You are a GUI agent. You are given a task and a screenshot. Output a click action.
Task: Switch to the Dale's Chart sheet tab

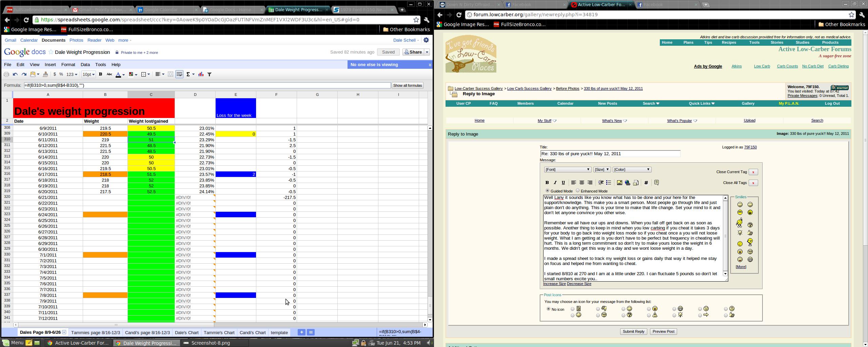(186, 332)
